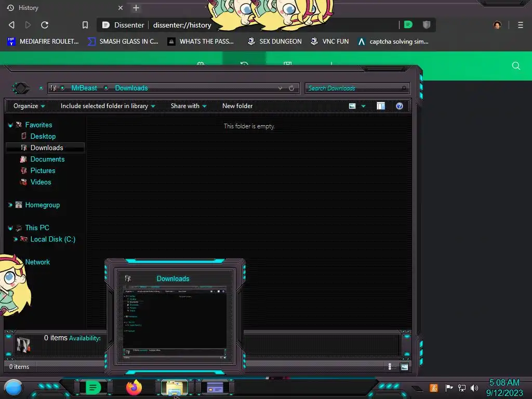This screenshot has height=399, width=532.
Task: Go back in the Dissenter browser
Action: point(11,25)
